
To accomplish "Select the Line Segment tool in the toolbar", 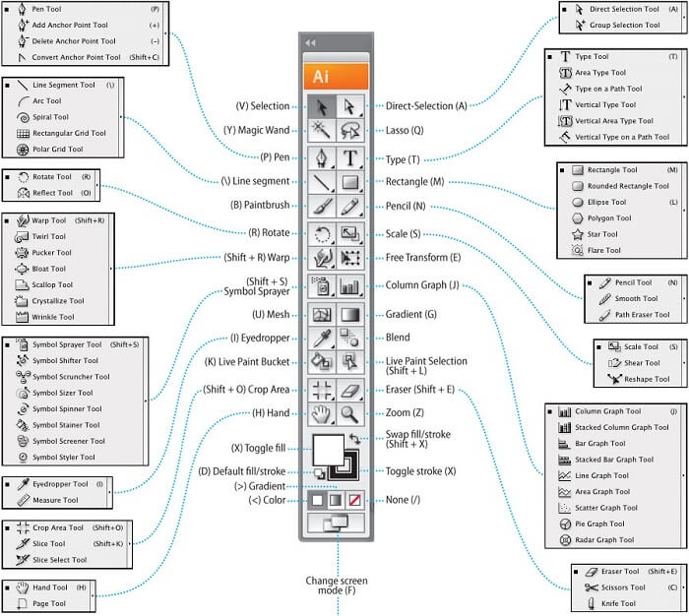I will [x=322, y=182].
